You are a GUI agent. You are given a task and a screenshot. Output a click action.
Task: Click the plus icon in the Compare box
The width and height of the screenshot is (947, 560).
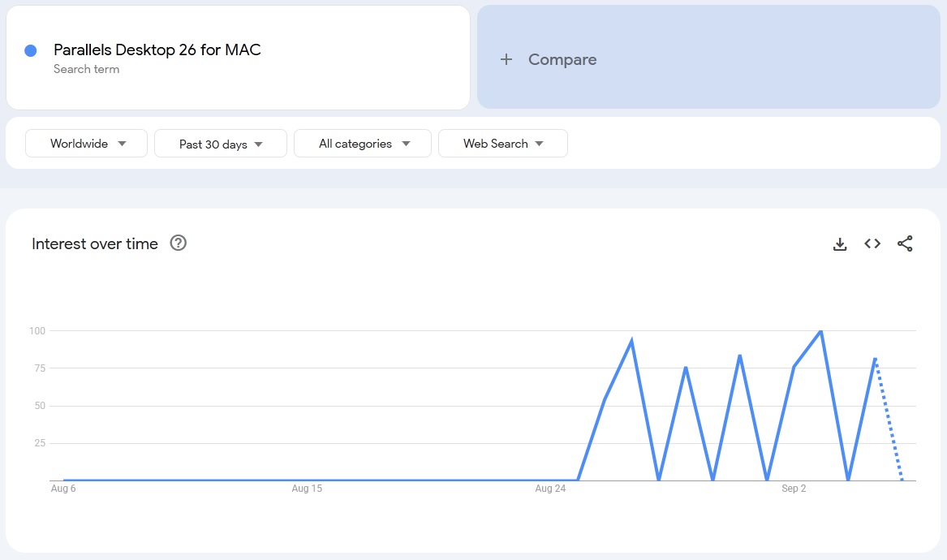pos(506,59)
